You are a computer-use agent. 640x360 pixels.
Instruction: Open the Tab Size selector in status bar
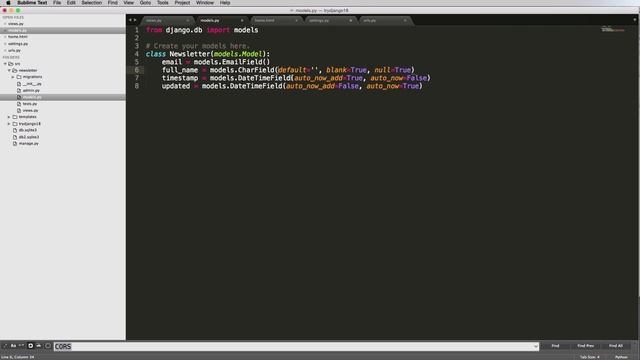pos(590,357)
